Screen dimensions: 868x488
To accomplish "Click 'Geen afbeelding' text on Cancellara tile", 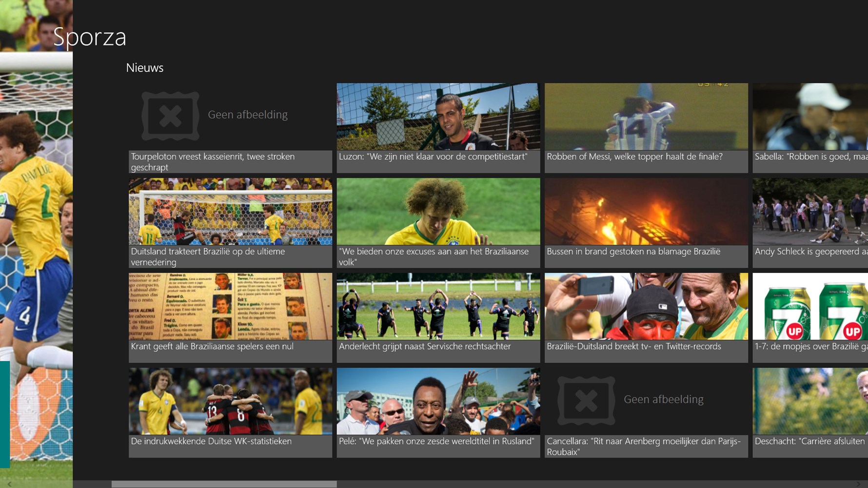I will 664,399.
